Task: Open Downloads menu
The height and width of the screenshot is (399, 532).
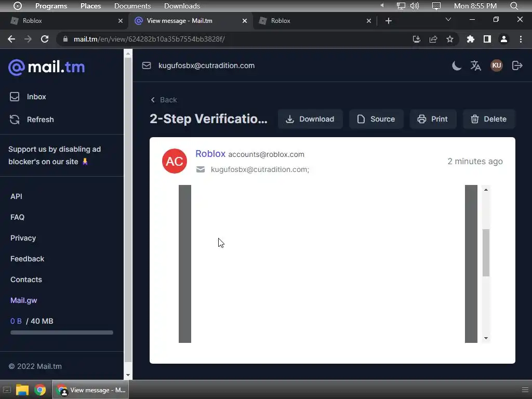Action: (x=182, y=6)
